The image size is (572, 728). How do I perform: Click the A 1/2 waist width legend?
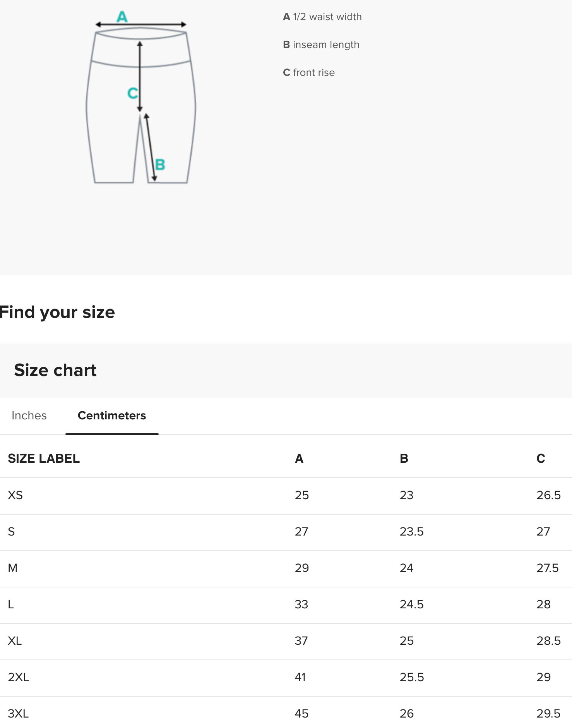coord(322,17)
